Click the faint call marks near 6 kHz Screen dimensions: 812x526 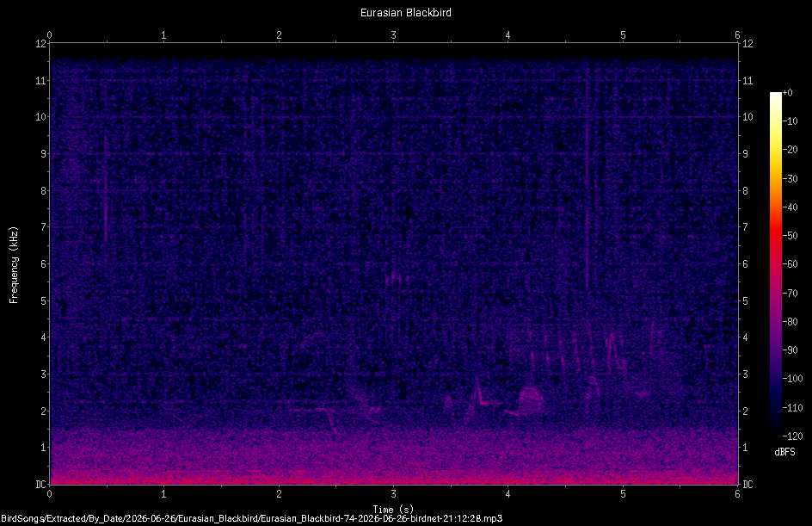point(396,277)
